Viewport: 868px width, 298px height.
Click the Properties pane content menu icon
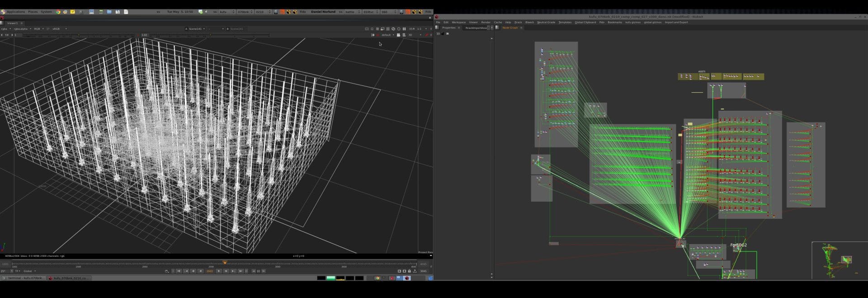click(437, 28)
